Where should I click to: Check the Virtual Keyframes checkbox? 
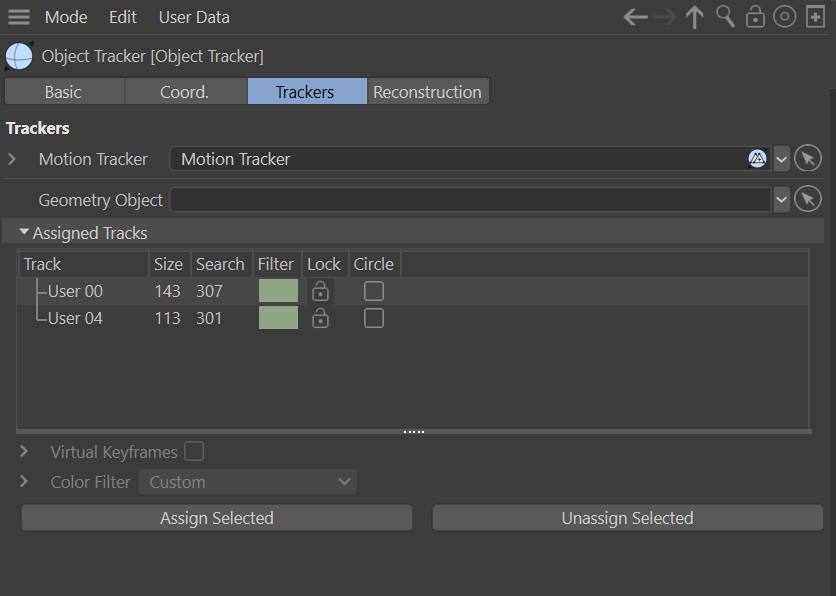tap(194, 452)
